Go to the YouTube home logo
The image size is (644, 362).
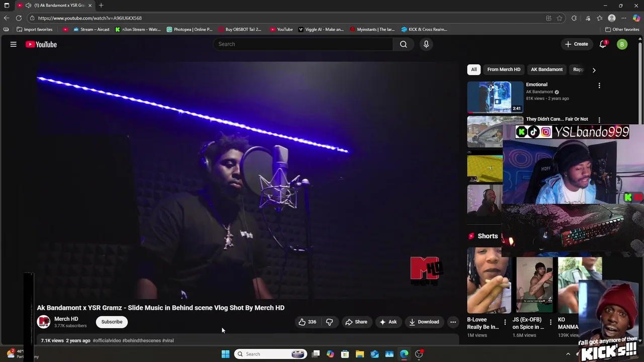point(41,44)
